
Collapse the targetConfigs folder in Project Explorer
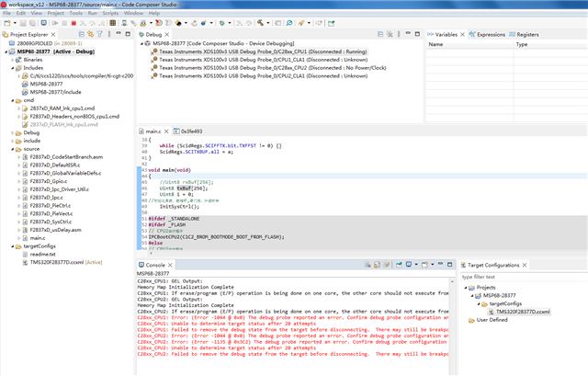[x=12, y=246]
